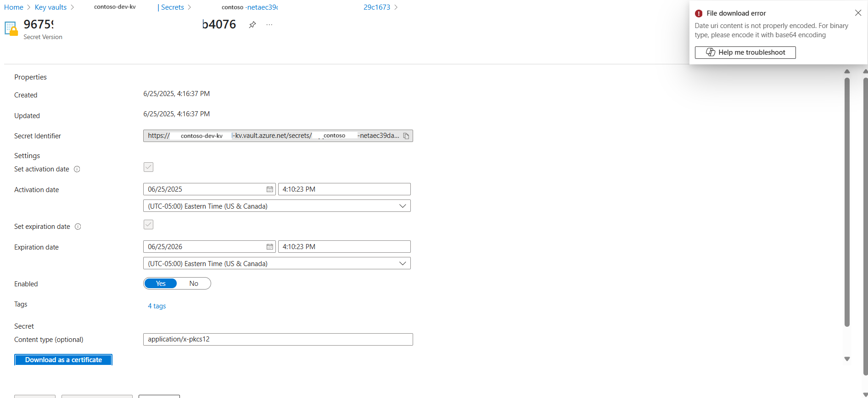Open the activation date calendar picker
Viewport: 868px width, 398px height.
click(x=269, y=189)
